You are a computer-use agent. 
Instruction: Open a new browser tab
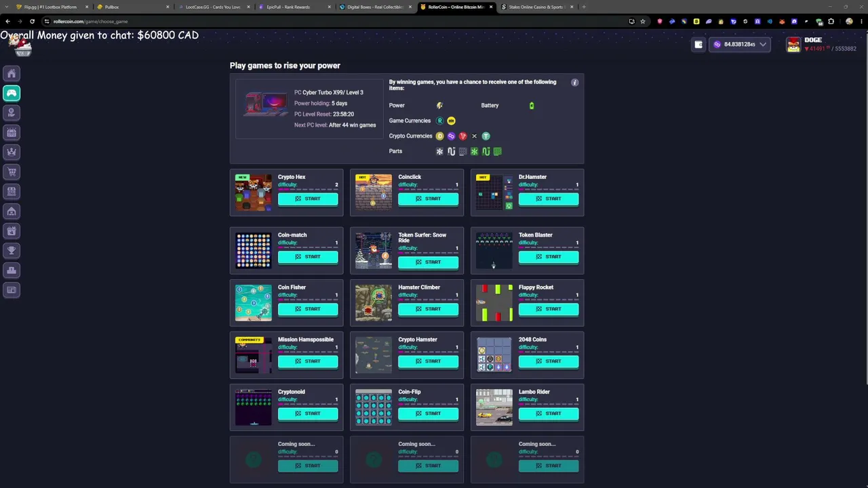(584, 7)
